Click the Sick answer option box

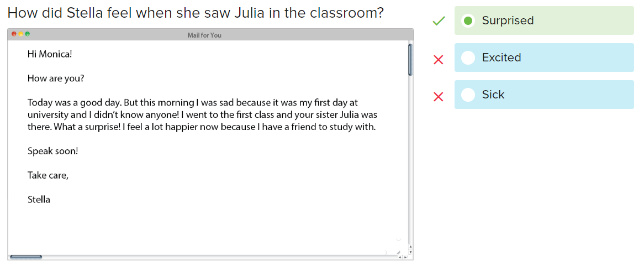tap(544, 95)
